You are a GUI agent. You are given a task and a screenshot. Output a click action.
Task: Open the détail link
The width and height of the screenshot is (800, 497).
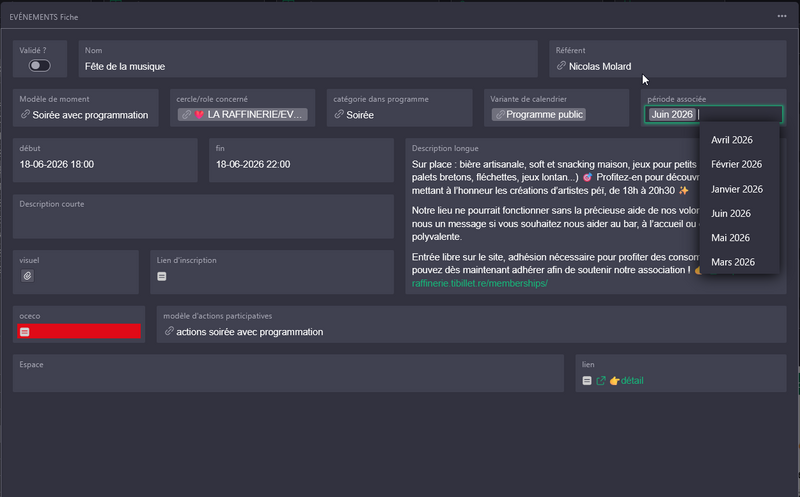click(x=632, y=381)
